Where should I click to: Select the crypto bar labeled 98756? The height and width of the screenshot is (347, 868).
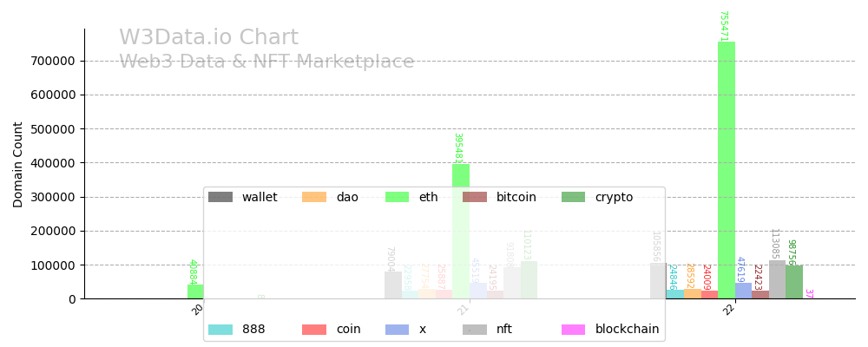(x=794, y=283)
